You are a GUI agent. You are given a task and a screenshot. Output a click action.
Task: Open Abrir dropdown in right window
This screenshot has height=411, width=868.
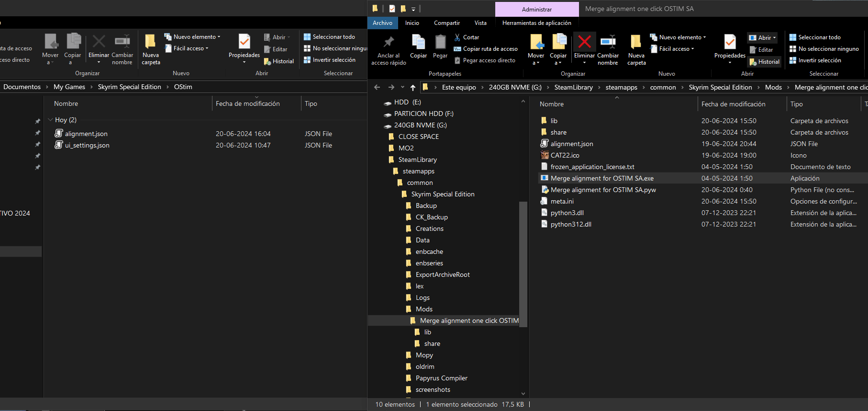[x=774, y=38]
